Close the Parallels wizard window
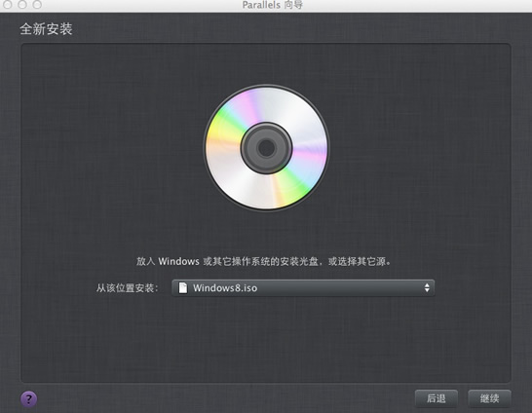The height and width of the screenshot is (413, 532). point(8,5)
